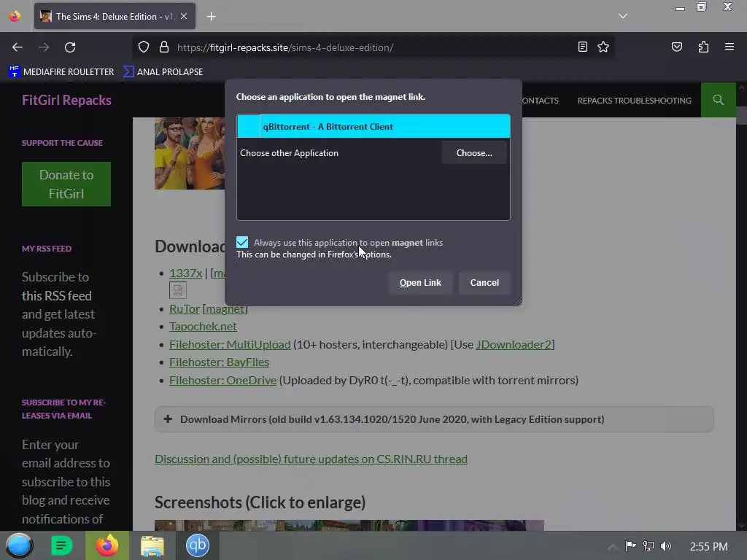The image size is (747, 560).
Task: Open the site search magnifier icon
Action: [718, 100]
